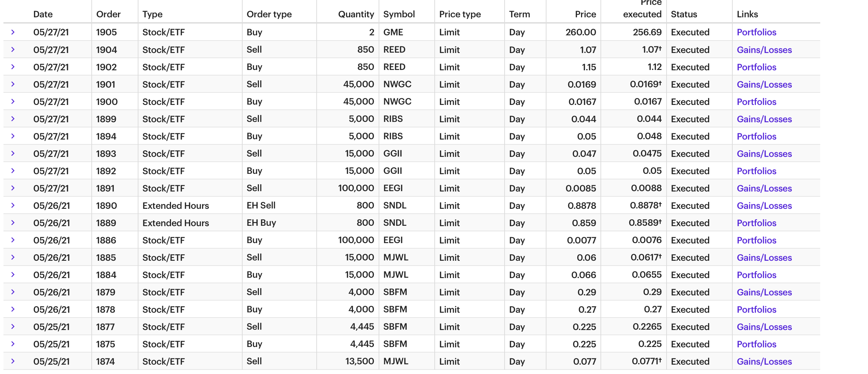Expand order 1890 SNDL EH Sell row
This screenshot has width=868, height=374.
[13, 205]
